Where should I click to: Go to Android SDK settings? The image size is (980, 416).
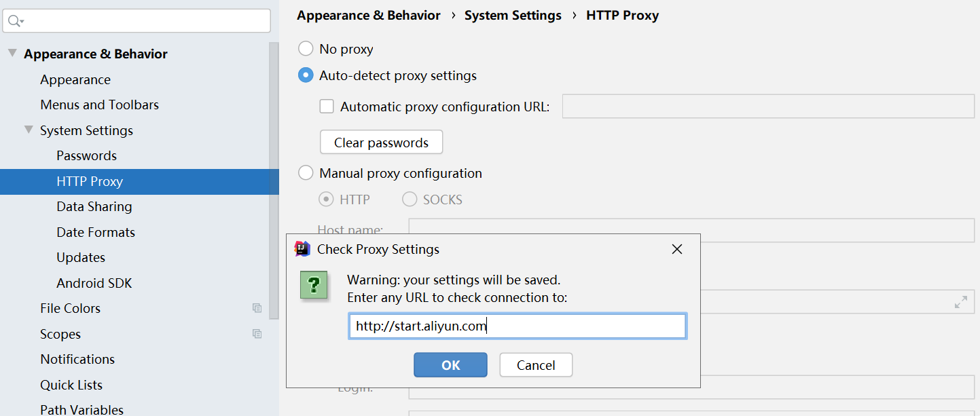[x=94, y=283]
